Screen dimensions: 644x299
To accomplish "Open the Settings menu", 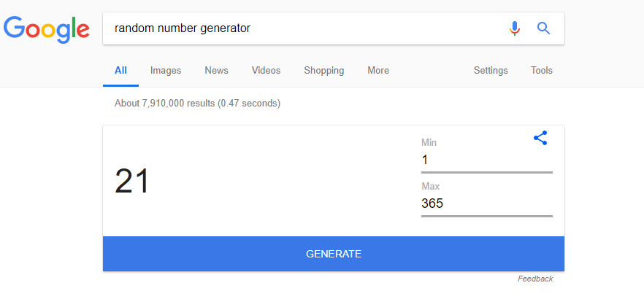I will coord(491,71).
